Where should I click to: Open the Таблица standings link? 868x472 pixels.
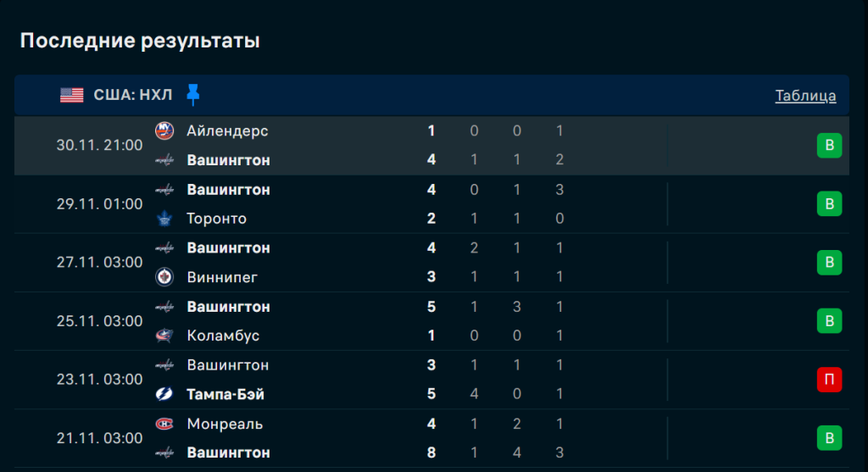tap(805, 96)
